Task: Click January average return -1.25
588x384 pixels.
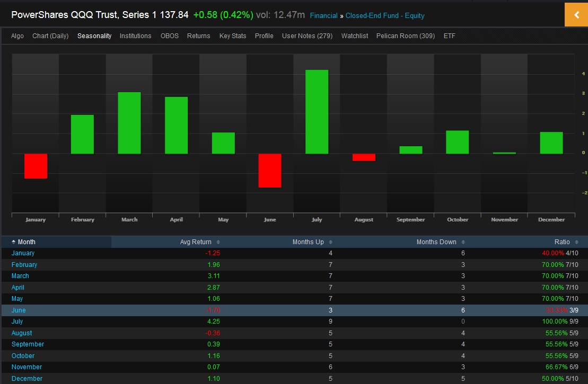Action: tap(213, 253)
